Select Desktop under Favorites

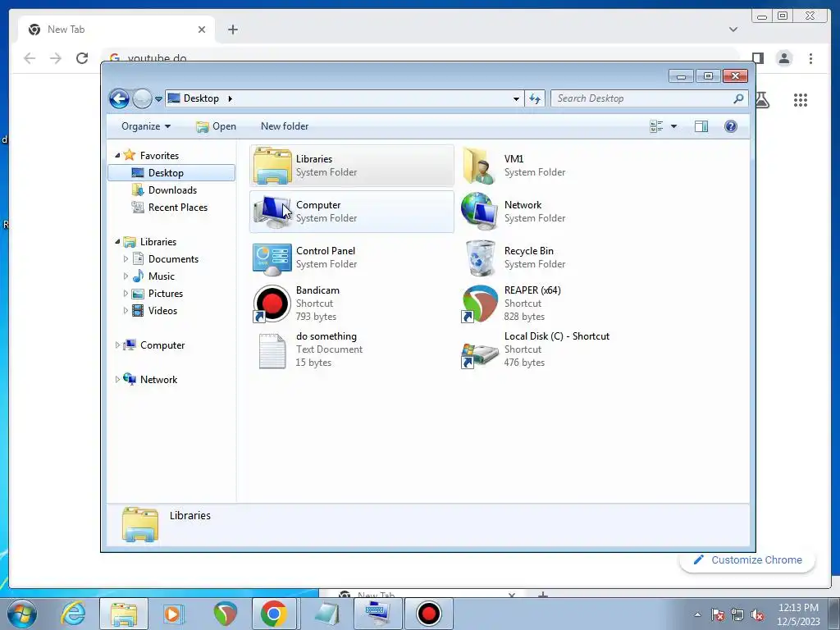[x=171, y=172]
